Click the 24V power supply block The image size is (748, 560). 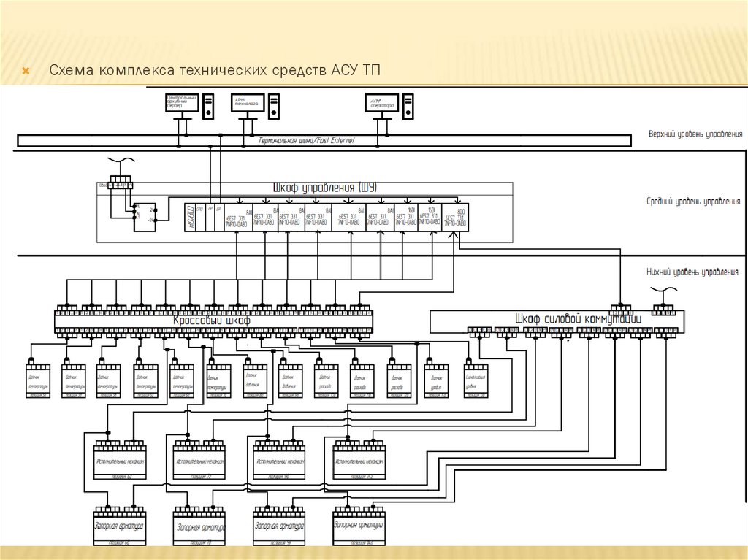pos(145,215)
